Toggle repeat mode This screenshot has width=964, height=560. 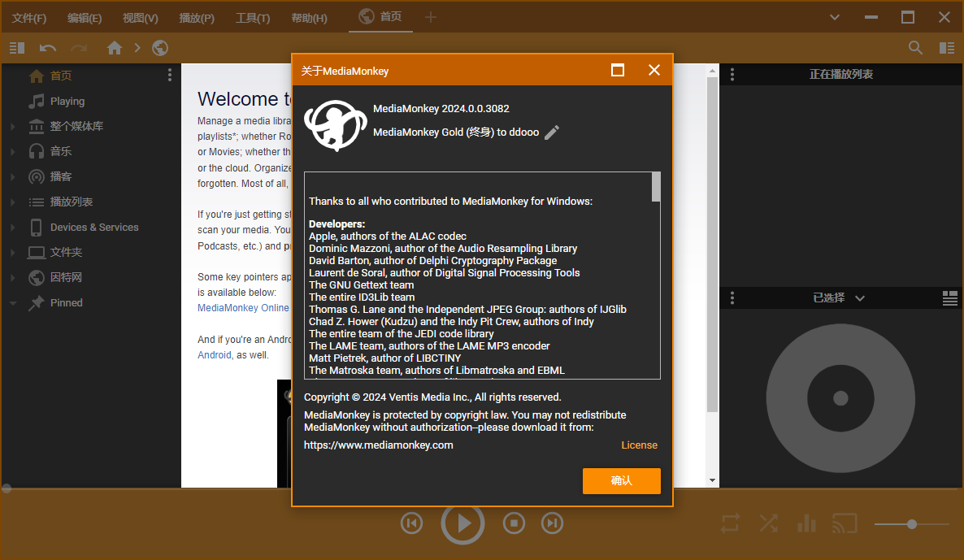731,523
